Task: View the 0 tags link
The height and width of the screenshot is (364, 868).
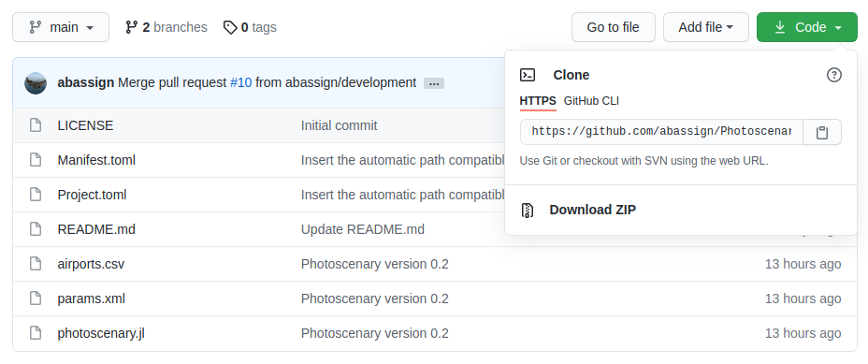Action: 250,27
